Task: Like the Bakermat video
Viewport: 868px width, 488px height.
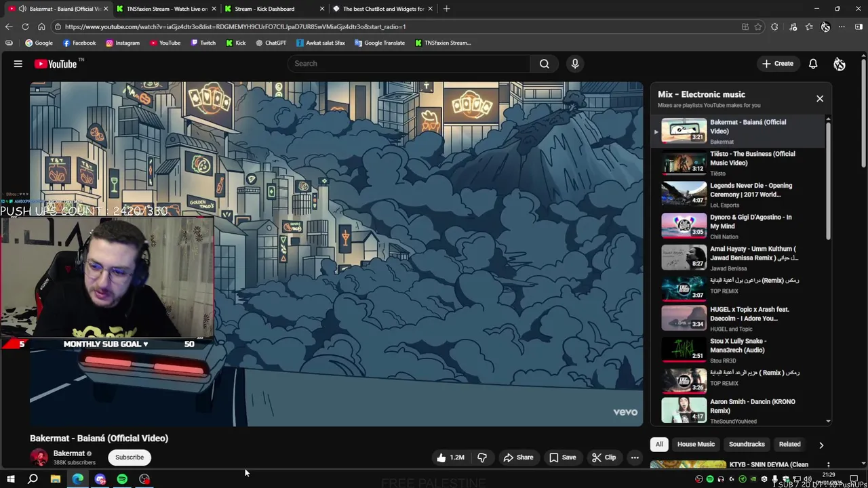Action: [x=451, y=457]
